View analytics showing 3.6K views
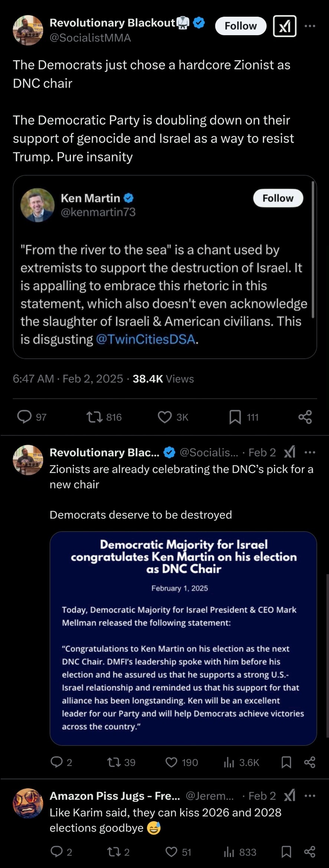The height and width of the screenshot is (868, 329). tap(229, 762)
